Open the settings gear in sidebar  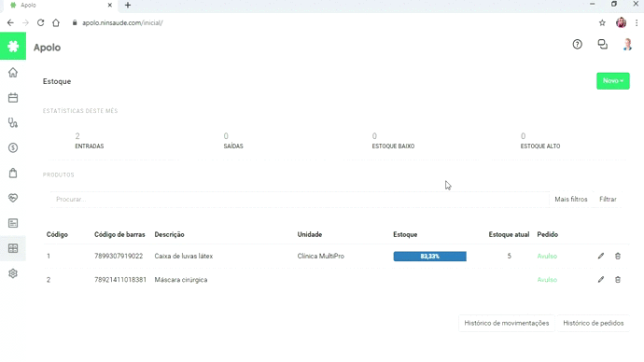[13, 273]
